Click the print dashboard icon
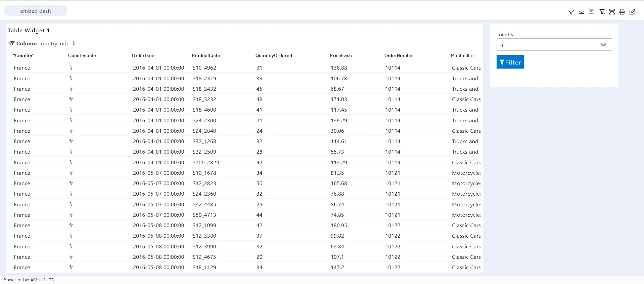The width and height of the screenshot is (644, 284). click(622, 12)
